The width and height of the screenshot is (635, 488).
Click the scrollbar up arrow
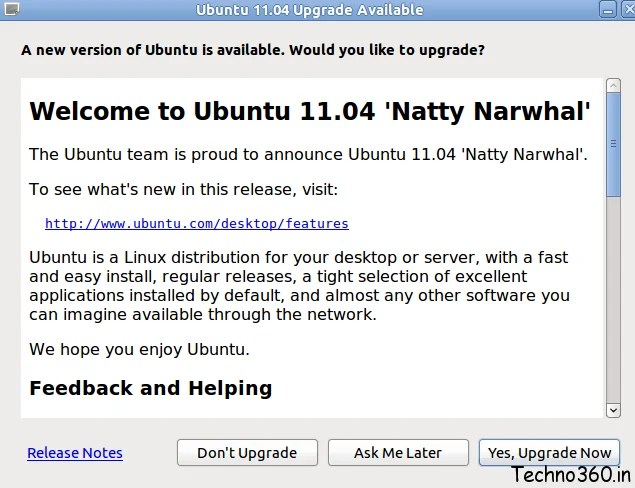coord(613,85)
